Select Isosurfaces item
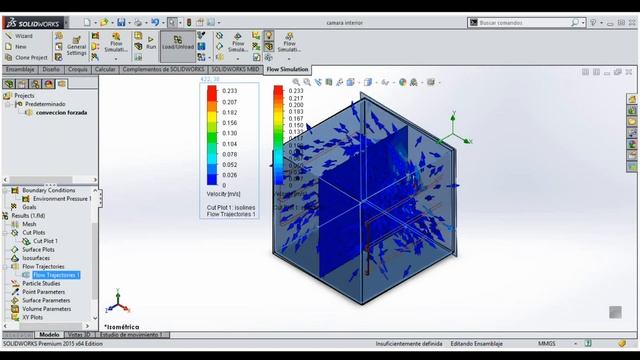Screen dimensions: 640x360 tap(36, 258)
